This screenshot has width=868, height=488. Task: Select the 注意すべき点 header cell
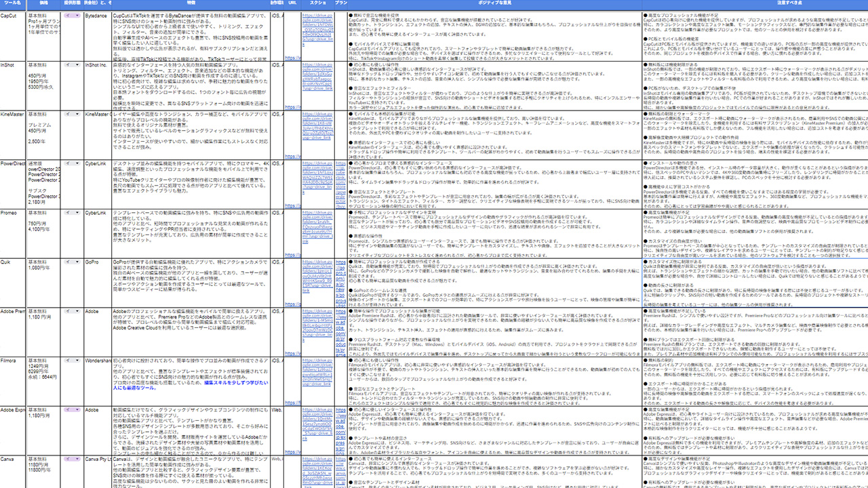(x=755, y=4)
